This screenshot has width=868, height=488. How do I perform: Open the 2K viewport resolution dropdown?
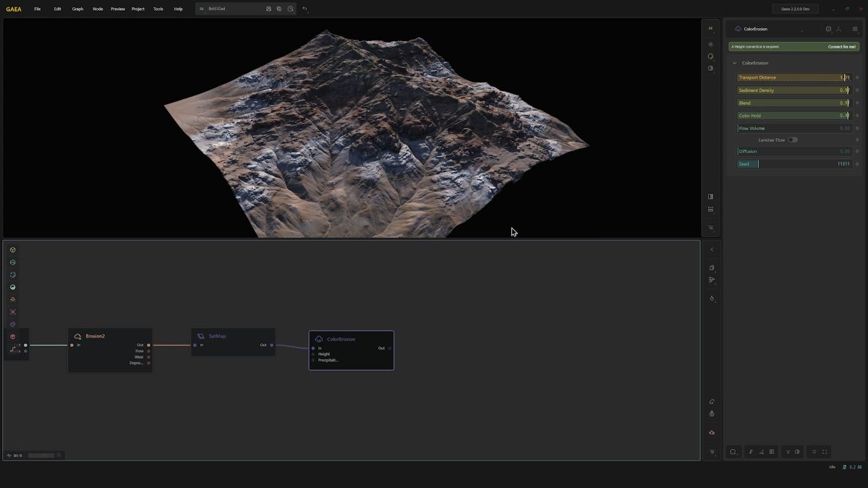[710, 28]
